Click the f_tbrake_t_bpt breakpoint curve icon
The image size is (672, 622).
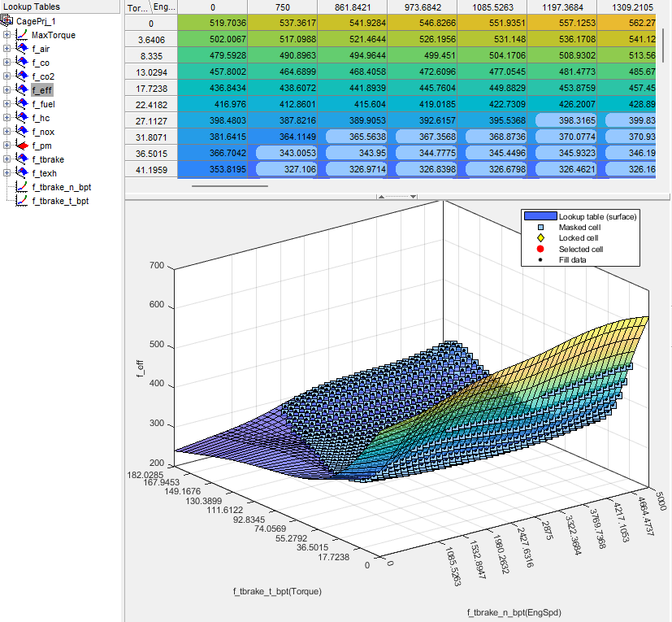click(x=23, y=201)
